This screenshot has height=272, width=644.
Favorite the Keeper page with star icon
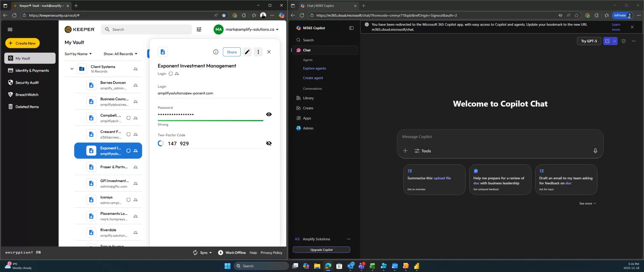[x=224, y=15]
